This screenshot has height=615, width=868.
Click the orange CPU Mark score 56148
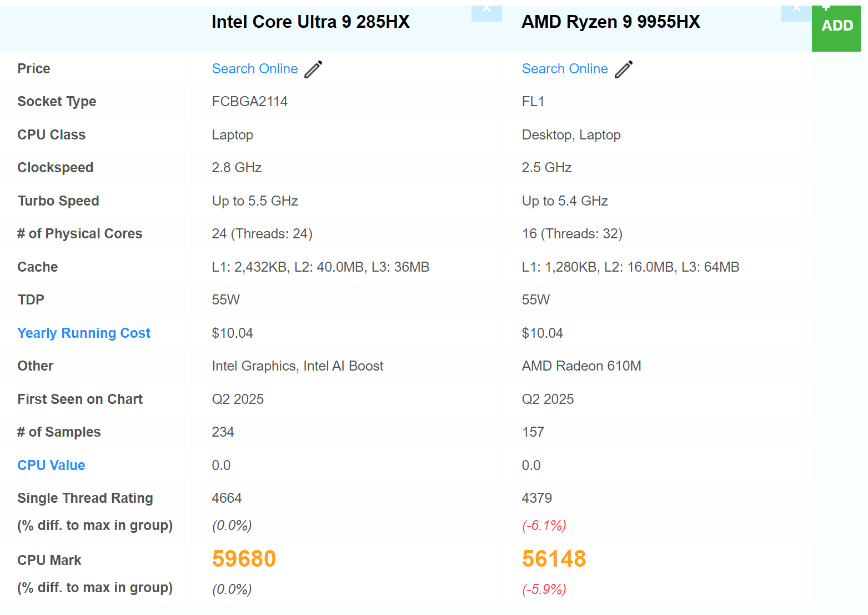click(x=554, y=559)
